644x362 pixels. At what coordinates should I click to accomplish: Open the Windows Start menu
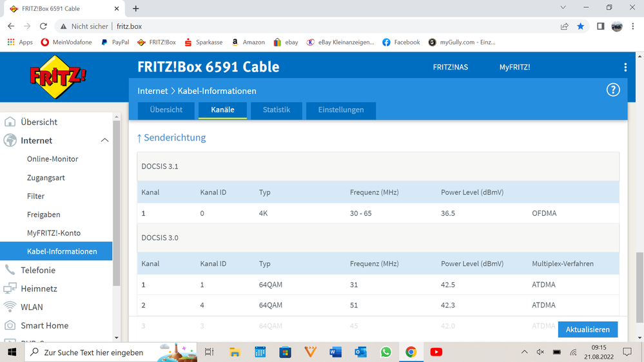coord(12,352)
